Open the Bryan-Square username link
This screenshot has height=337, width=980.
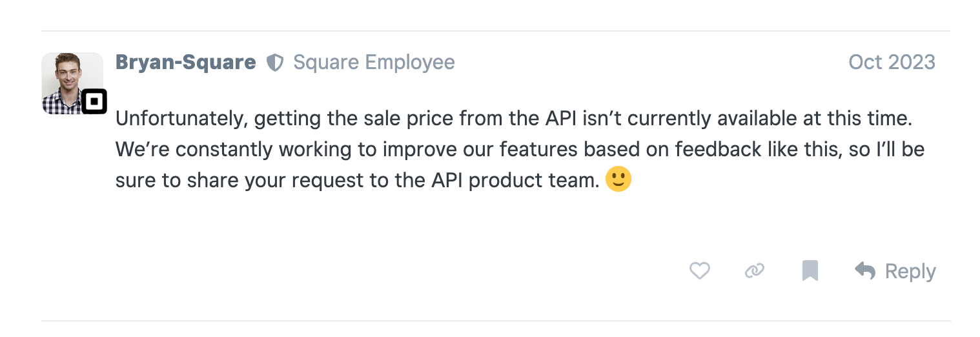186,63
